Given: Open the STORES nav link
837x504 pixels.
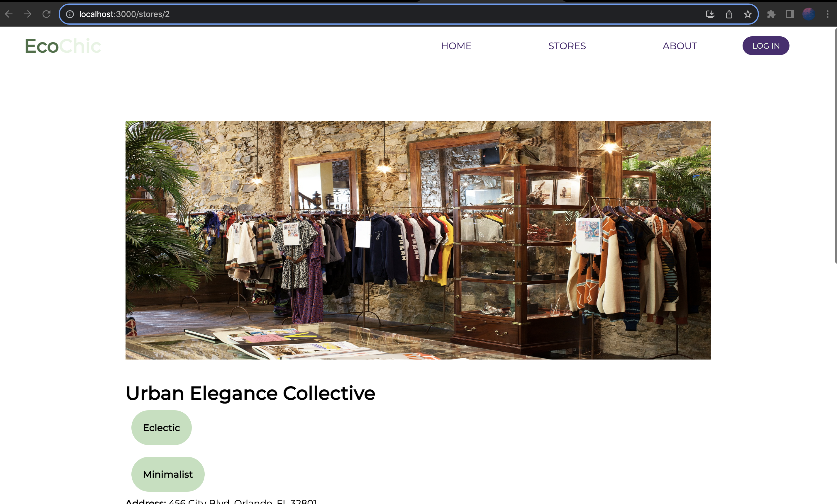Looking at the screenshot, I should [x=567, y=46].
